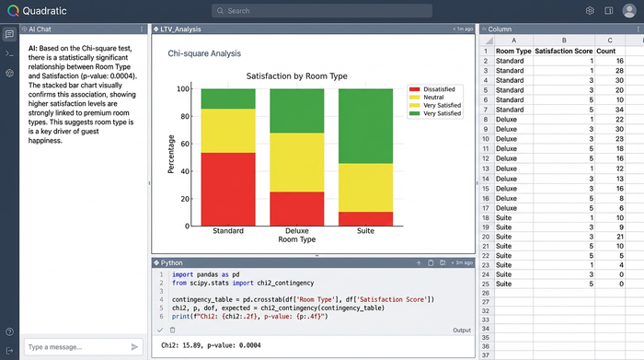Image resolution: width=644 pixels, height=360 pixels.
Task: Click the green segment of the Suite bar
Action: (365, 126)
